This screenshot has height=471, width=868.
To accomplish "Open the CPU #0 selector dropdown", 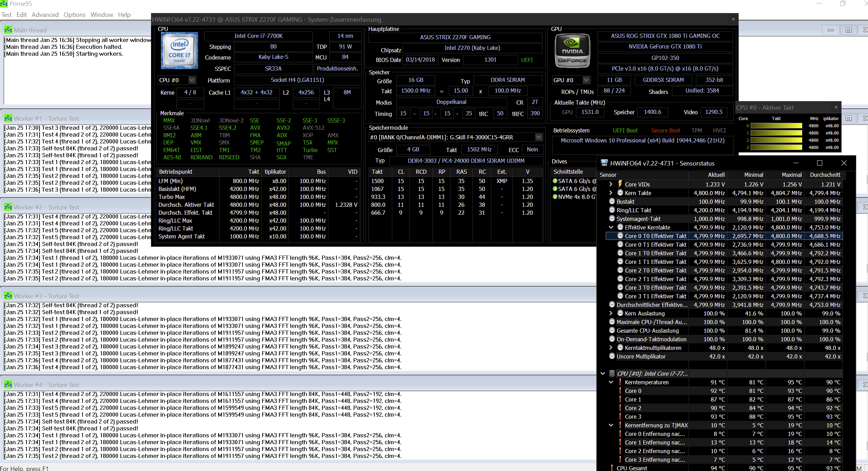I will [192, 80].
